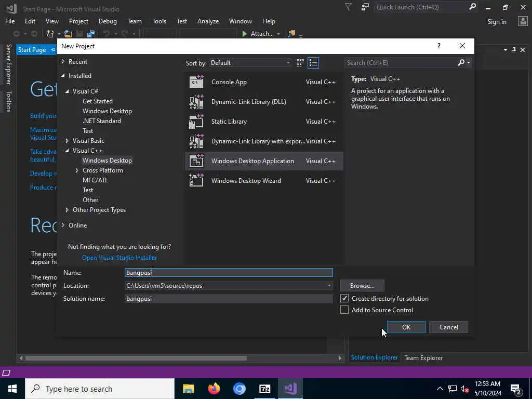Select Other under Visual C++

pyautogui.click(x=90, y=200)
